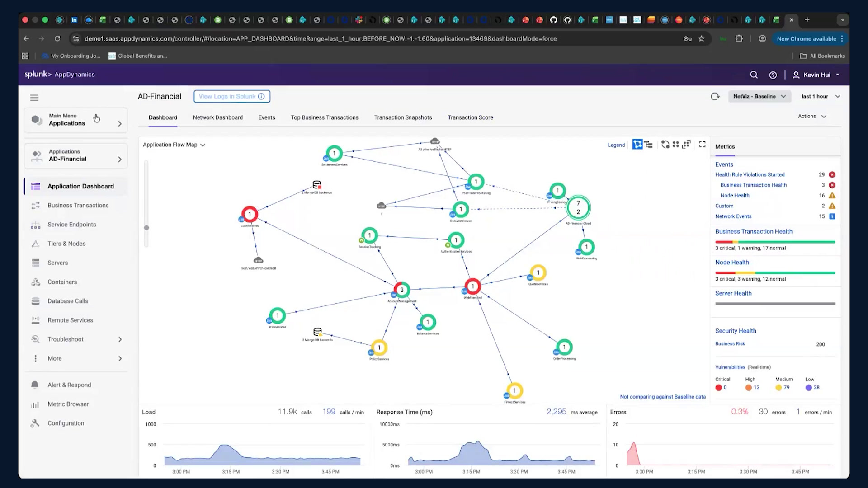868x488 pixels.
Task: Click the Network Events link
Action: click(733, 216)
